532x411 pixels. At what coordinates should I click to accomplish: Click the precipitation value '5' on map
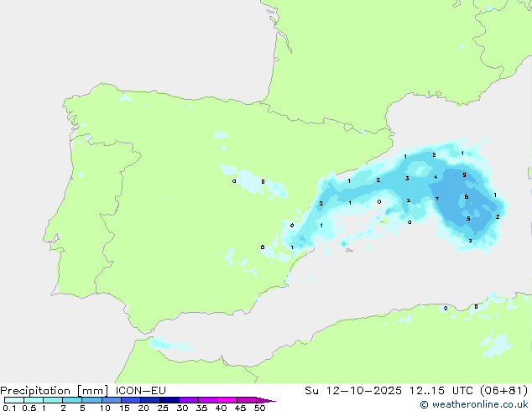[468, 219]
